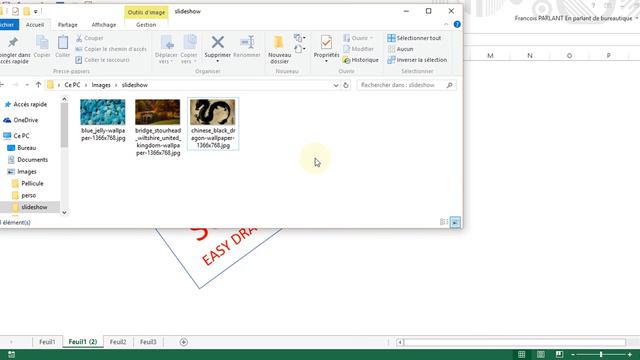Screen dimensions: 640x360
Task: Click the Coller paste icon
Action: tap(62, 42)
